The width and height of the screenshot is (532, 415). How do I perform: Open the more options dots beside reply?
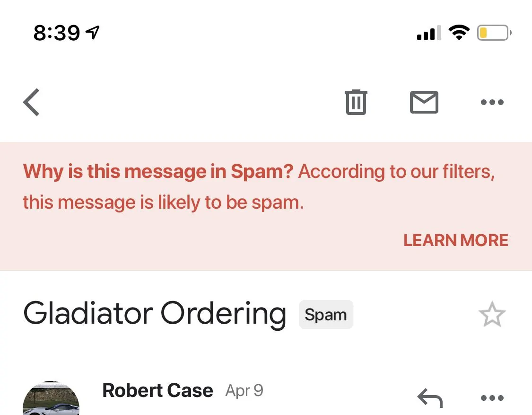pyautogui.click(x=492, y=397)
